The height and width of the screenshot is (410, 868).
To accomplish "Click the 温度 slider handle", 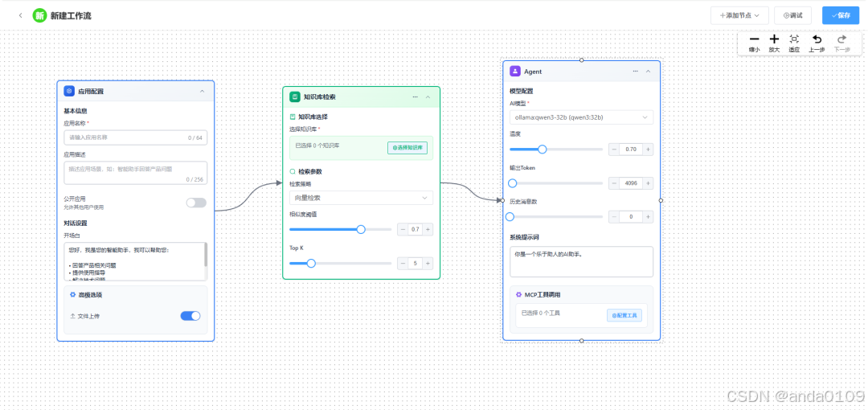I will click(542, 149).
